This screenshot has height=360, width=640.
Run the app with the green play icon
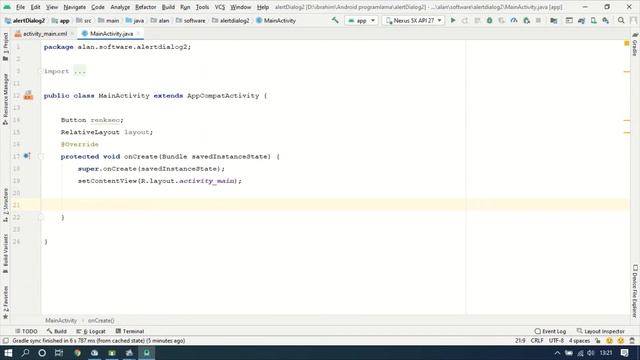coord(453,20)
